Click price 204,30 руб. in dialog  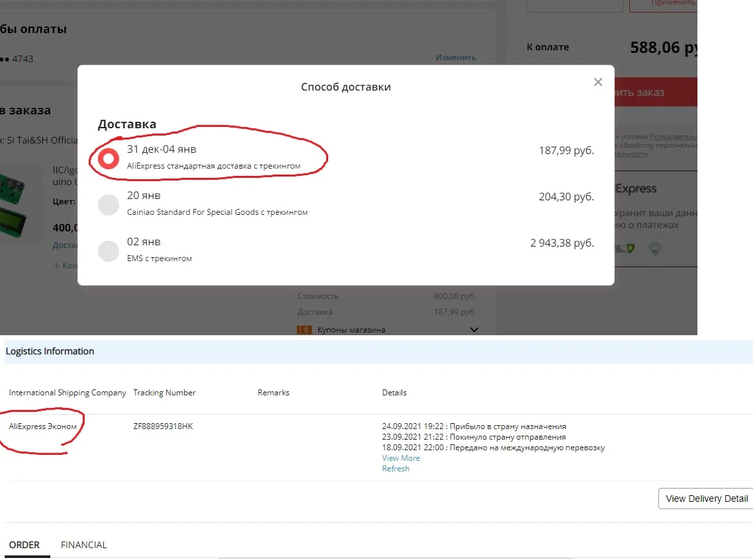point(566,197)
